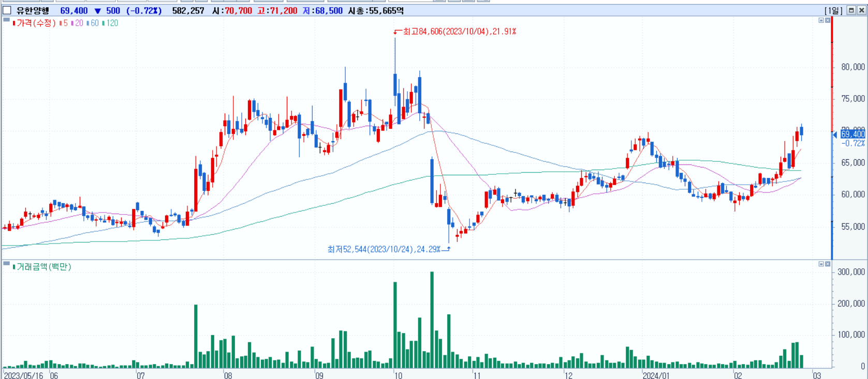
Task: Click the current price tag 69,400 on the price axis
Action: point(852,134)
